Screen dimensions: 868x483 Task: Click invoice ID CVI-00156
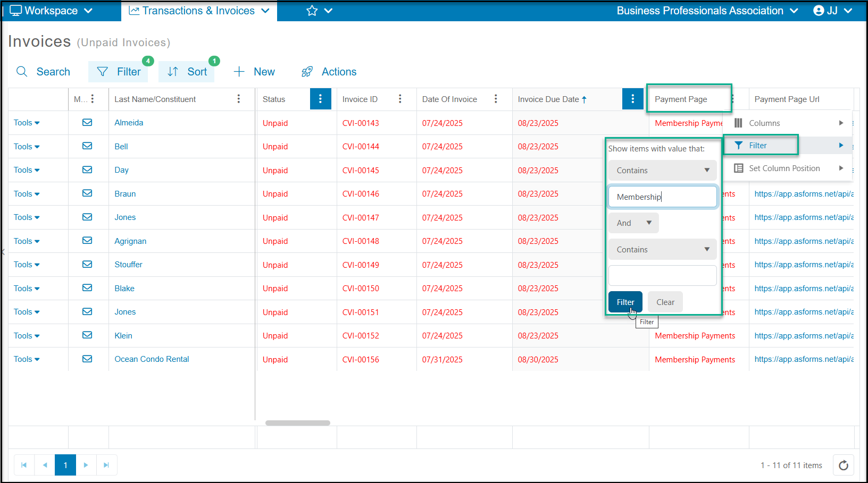[x=361, y=360]
